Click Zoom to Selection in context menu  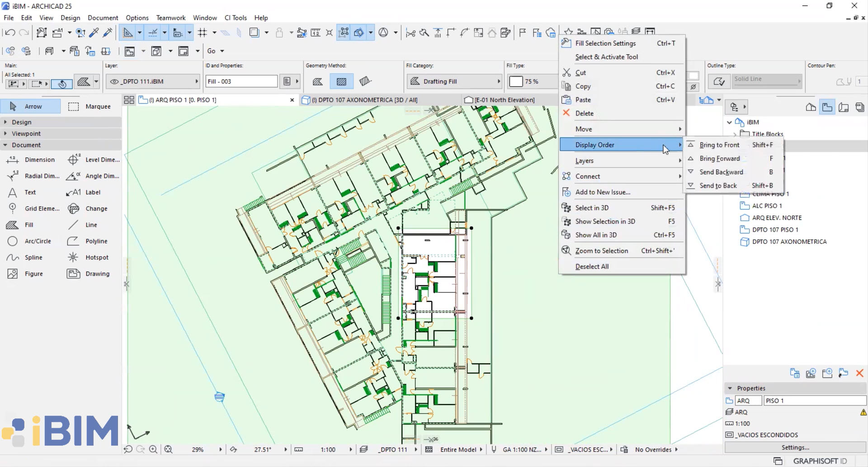coord(601,251)
